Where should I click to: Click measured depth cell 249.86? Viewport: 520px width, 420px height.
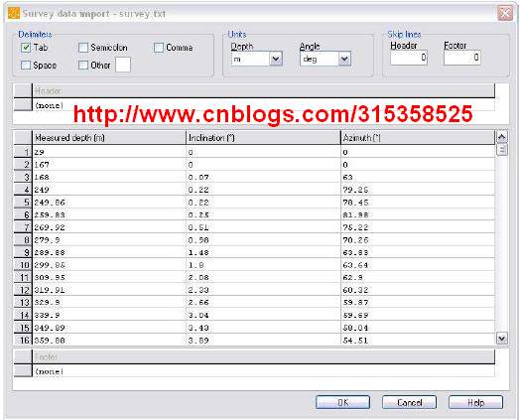109,203
